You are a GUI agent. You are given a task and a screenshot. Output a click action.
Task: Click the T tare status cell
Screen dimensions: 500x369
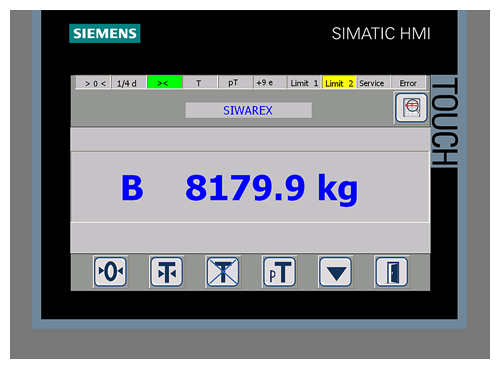200,82
